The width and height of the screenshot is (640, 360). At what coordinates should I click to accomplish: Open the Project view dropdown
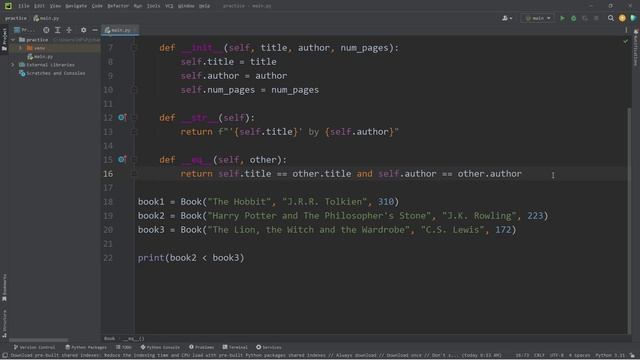(24, 30)
